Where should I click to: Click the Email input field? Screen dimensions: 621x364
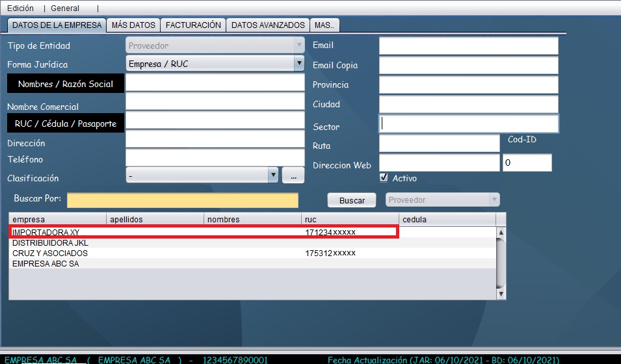coord(468,45)
